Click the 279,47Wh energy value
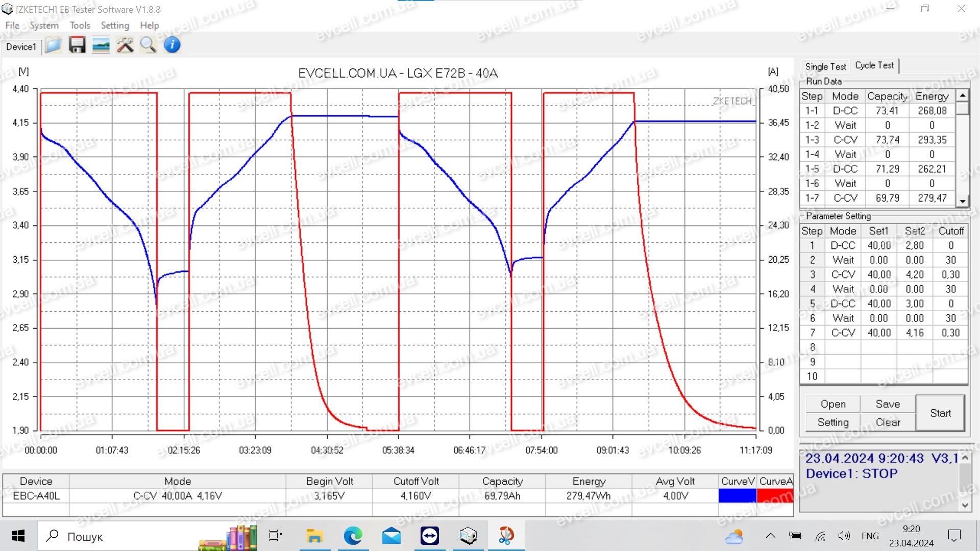This screenshot has width=980, height=551. pyautogui.click(x=589, y=495)
